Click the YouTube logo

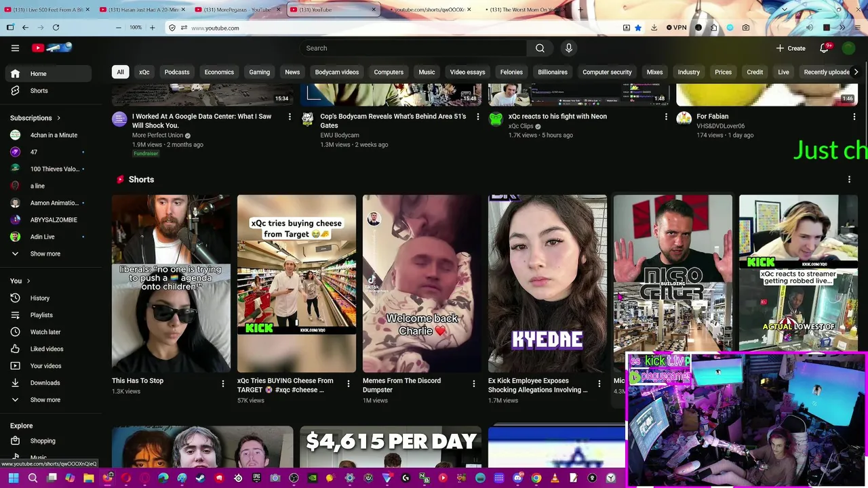click(52, 47)
